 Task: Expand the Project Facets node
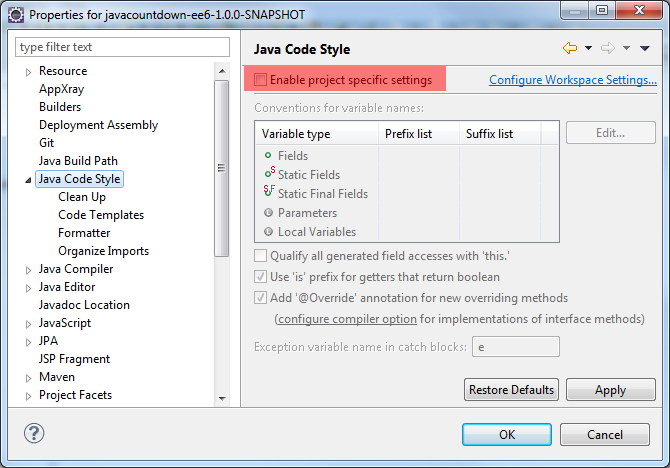pyautogui.click(x=28, y=396)
